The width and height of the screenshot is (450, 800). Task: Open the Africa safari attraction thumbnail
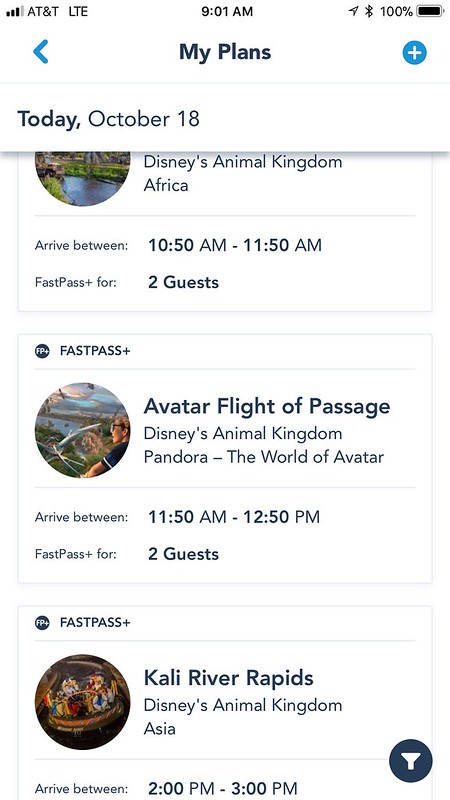pyautogui.click(x=83, y=179)
